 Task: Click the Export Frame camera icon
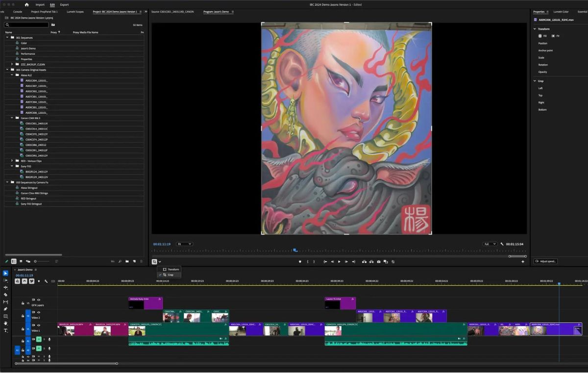pos(378,262)
